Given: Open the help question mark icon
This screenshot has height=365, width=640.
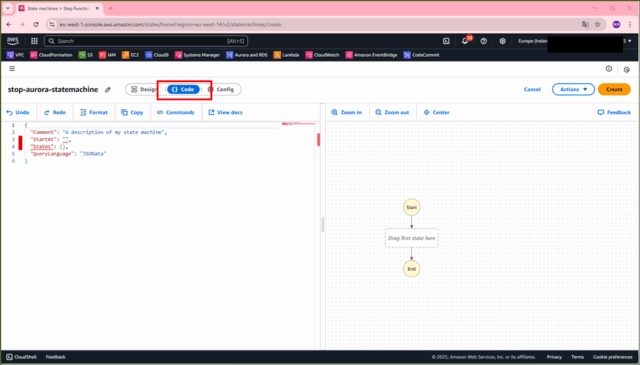Looking at the screenshot, I should [484, 41].
